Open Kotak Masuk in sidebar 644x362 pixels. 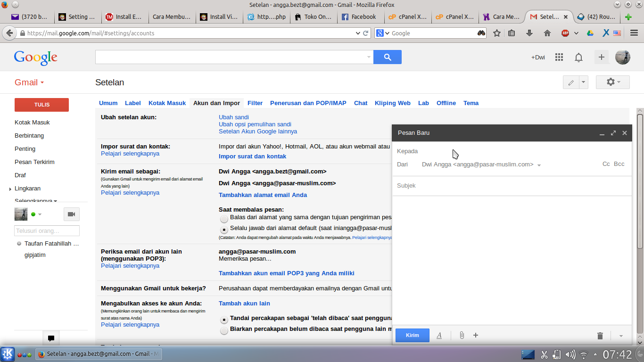32,123
